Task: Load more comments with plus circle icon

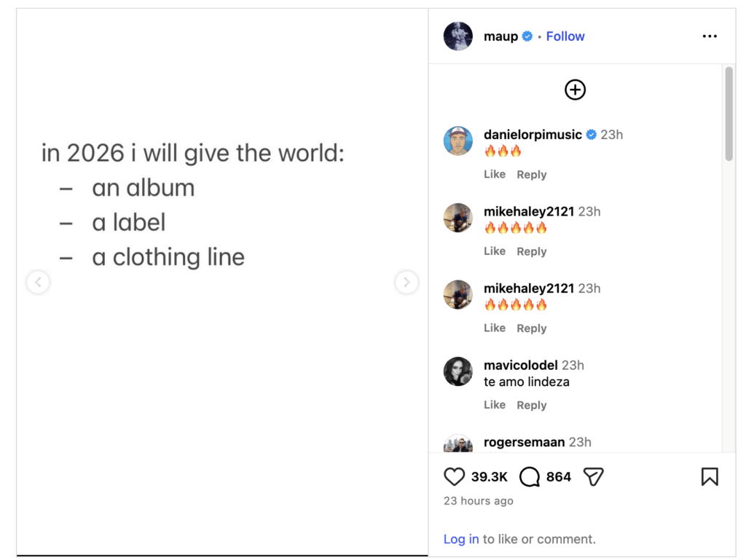Action: 576,90
